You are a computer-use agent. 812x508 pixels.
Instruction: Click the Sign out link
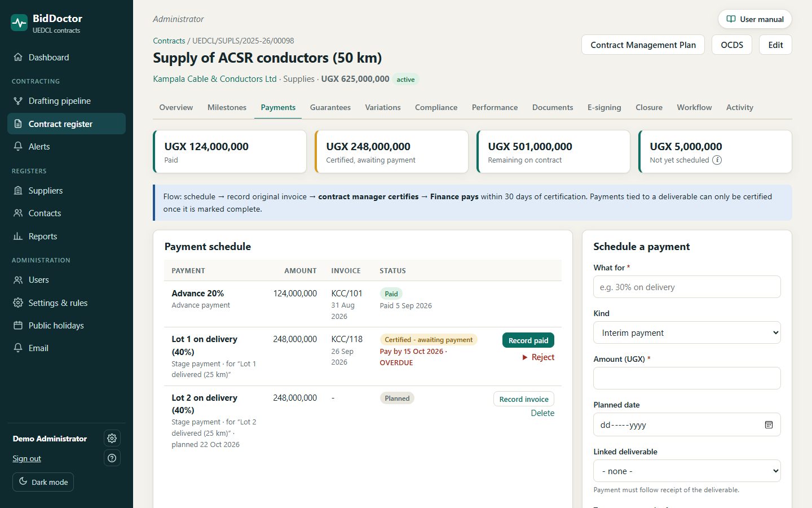27,458
